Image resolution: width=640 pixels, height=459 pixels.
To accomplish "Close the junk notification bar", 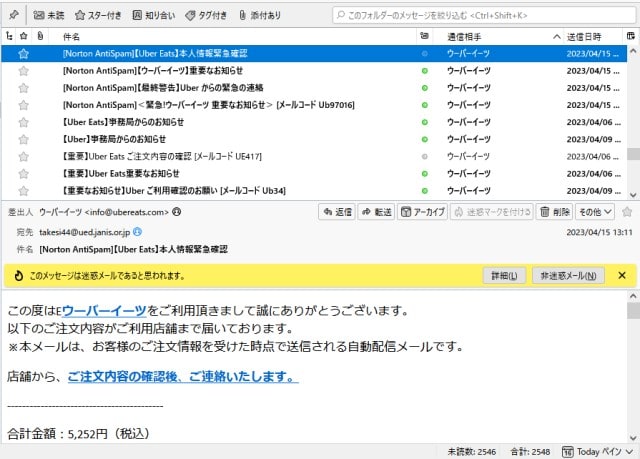I will 622,275.
